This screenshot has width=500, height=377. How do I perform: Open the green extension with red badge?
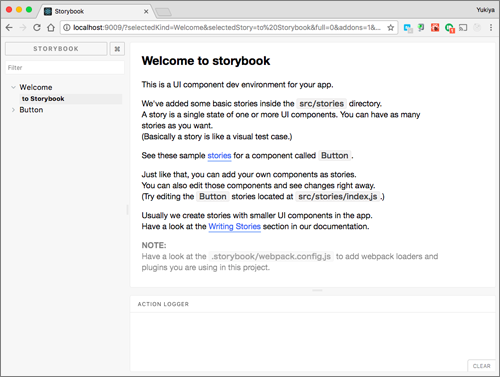point(449,28)
